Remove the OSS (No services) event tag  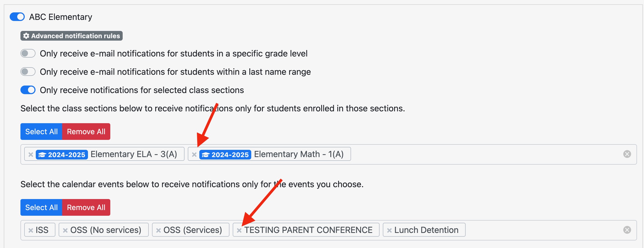click(x=65, y=231)
